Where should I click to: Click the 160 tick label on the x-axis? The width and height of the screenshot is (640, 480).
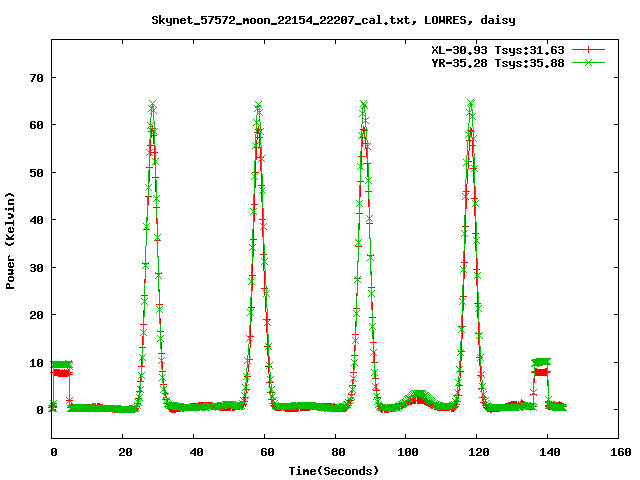[619, 452]
